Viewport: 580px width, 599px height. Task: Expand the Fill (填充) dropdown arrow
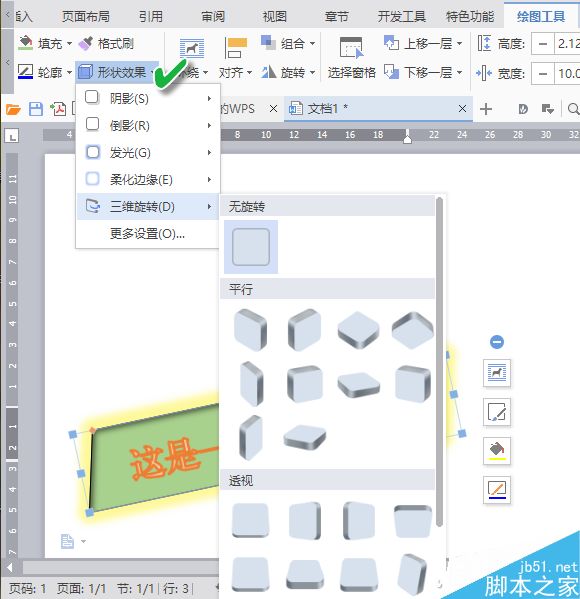(x=69, y=44)
